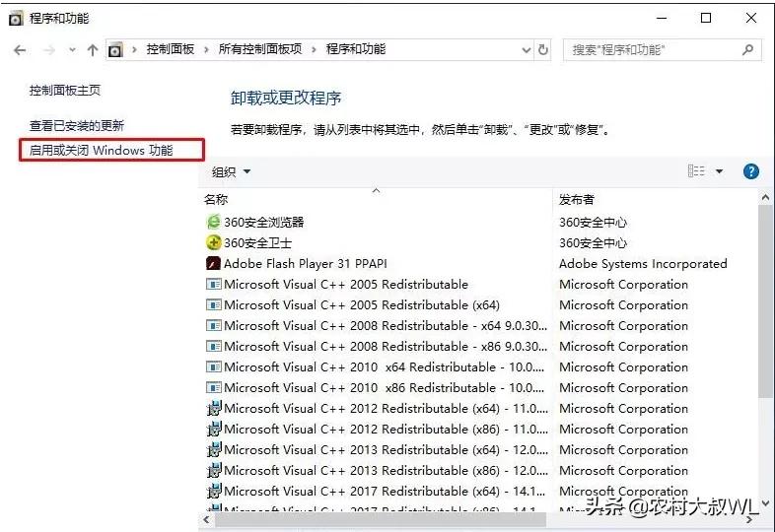The image size is (775, 532).
Task: Click the Control Panel icon in address bar
Action: (x=115, y=50)
